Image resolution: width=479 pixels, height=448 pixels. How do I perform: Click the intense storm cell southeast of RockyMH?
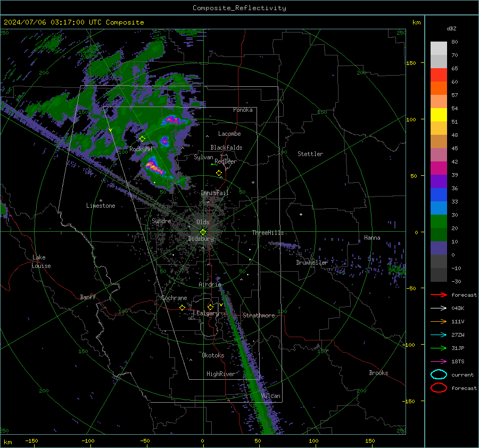click(154, 167)
